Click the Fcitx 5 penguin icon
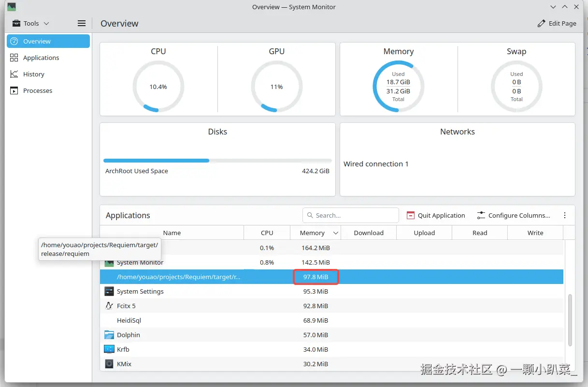Viewport: 588px width, 387px height. (109, 306)
